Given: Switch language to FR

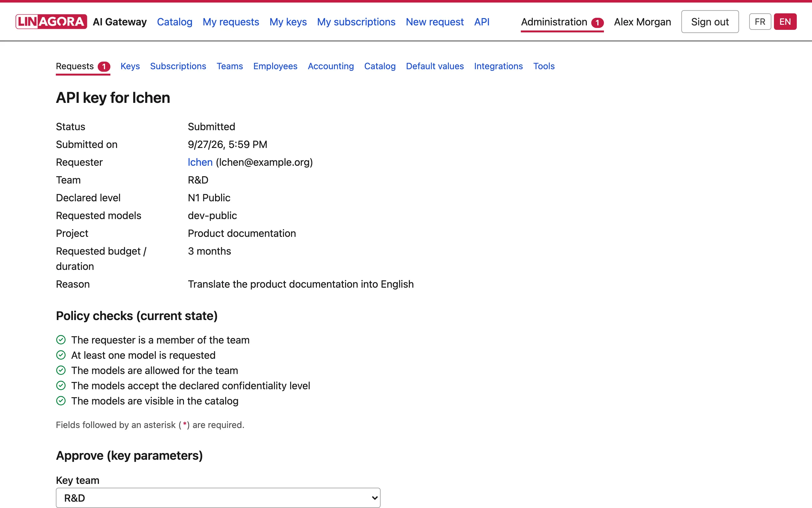Looking at the screenshot, I should pos(760,22).
